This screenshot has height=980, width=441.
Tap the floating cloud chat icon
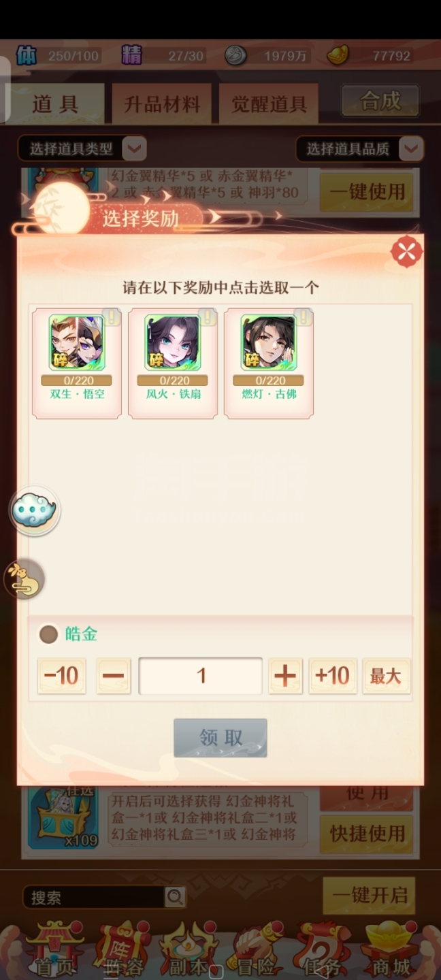click(x=35, y=510)
